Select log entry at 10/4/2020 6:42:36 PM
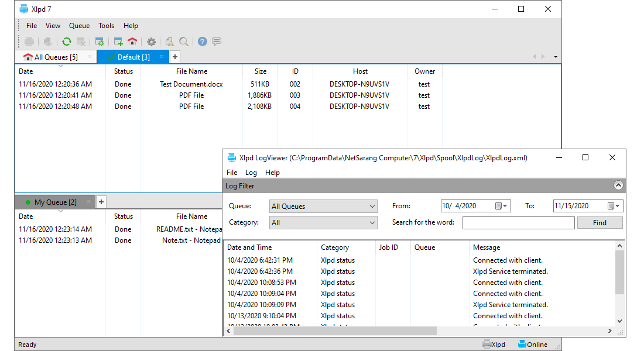The image size is (644, 351). pyautogui.click(x=420, y=271)
